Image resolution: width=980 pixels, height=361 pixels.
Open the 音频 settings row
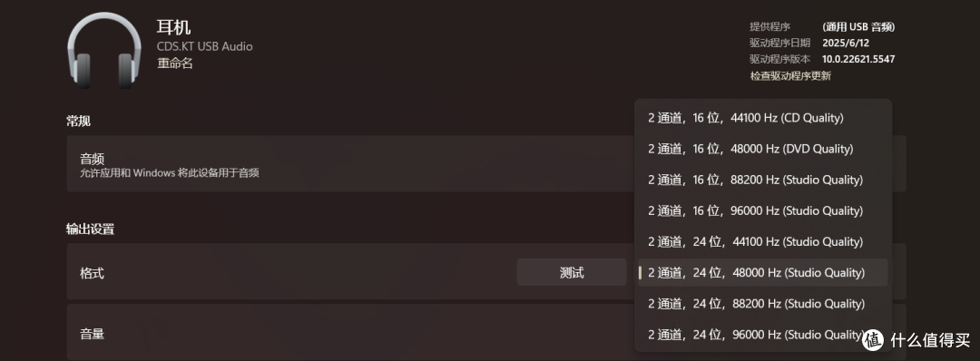pyautogui.click(x=486, y=163)
